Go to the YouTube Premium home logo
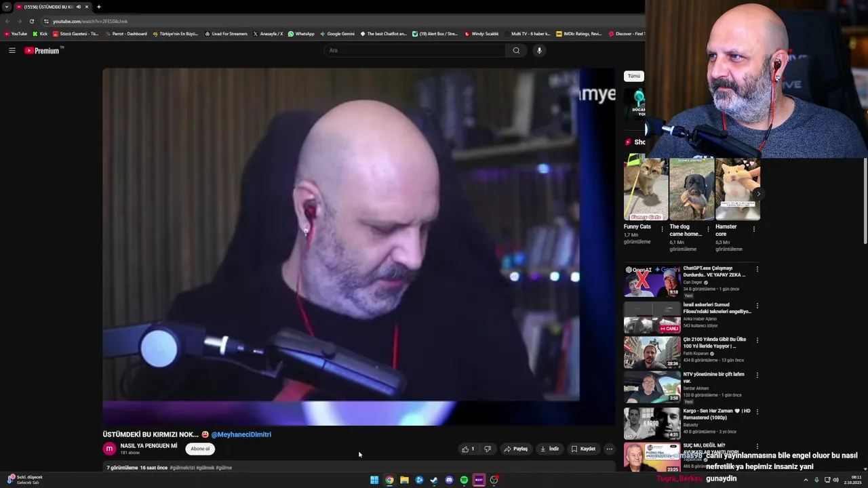Image resolution: width=868 pixels, height=488 pixels. tap(42, 50)
